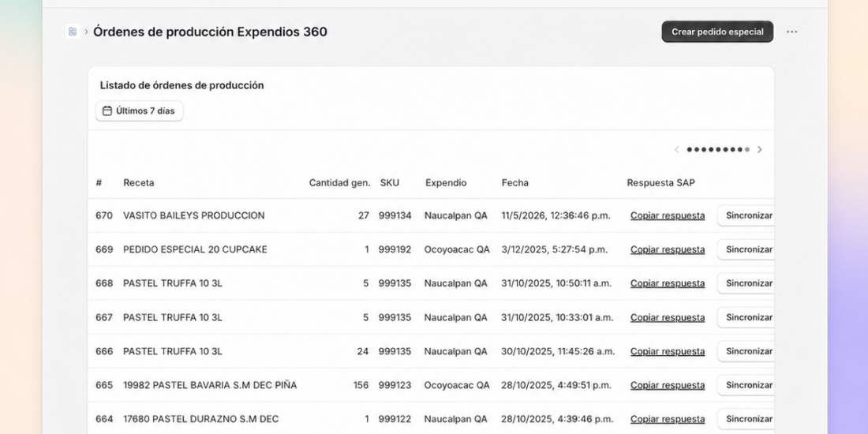Click the Respuesta SAP column header
This screenshot has width=868, height=434.
click(x=660, y=183)
